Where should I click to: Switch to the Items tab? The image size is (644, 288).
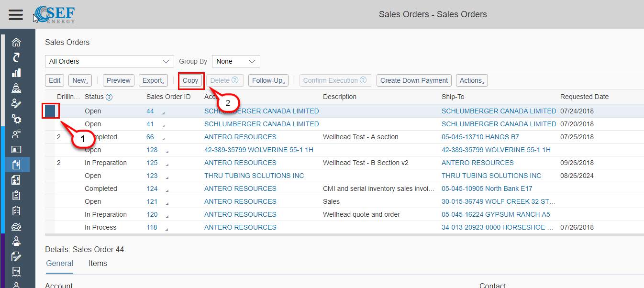98,264
